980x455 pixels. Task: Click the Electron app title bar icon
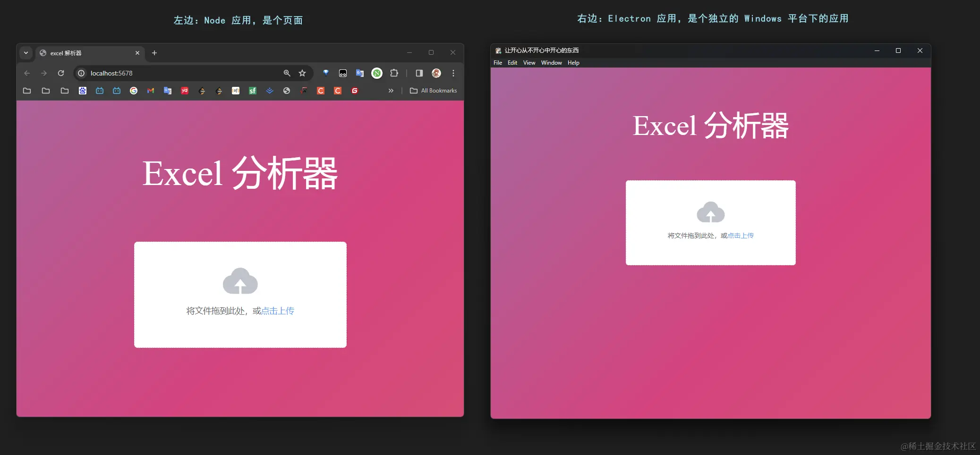pyautogui.click(x=498, y=51)
